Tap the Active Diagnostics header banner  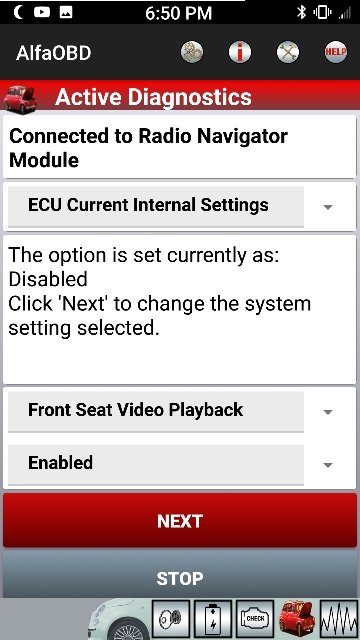[x=180, y=97]
